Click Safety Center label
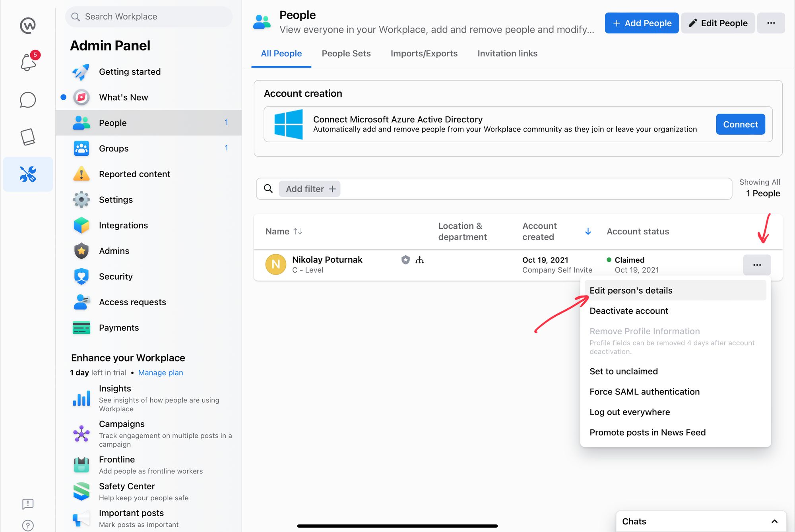This screenshot has height=532, width=795. [127, 486]
